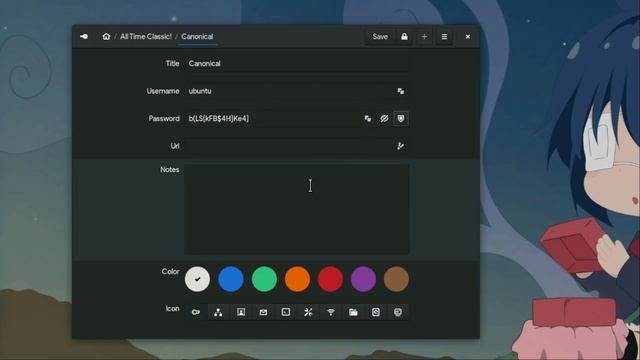Select the folder entry icon
The image size is (640, 360).
click(353, 312)
